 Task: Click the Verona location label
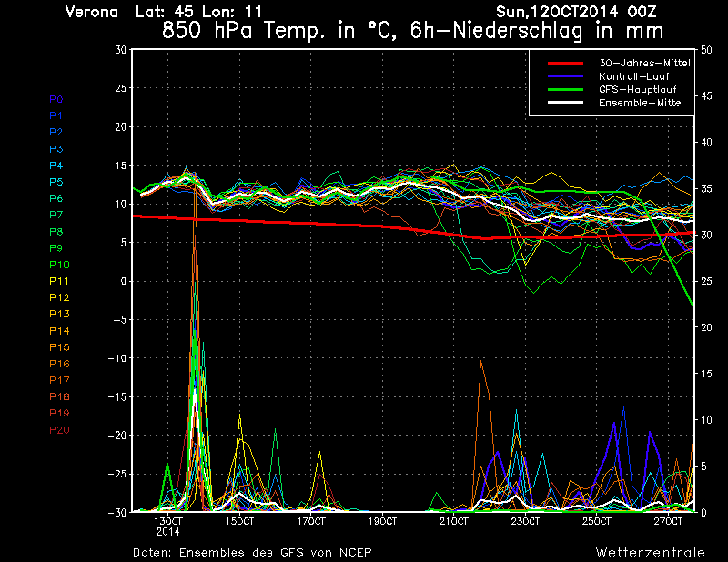coord(92,12)
